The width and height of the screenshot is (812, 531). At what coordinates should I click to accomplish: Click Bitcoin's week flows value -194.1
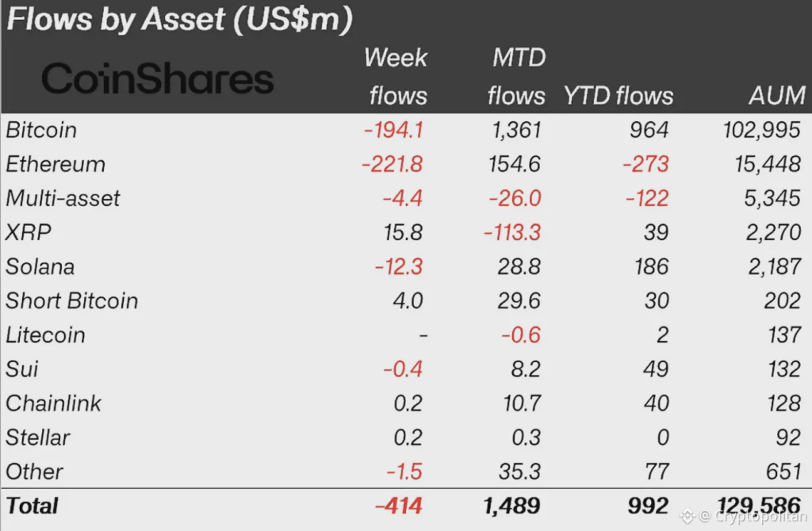tap(393, 130)
